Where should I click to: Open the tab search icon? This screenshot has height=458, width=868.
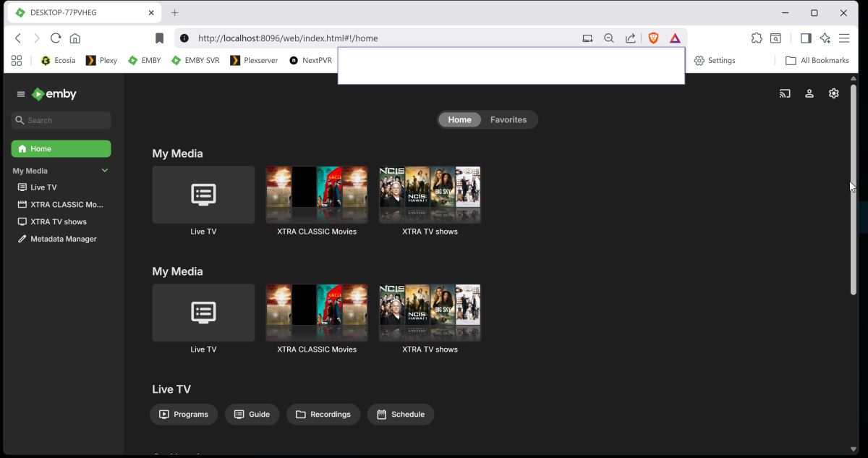pyautogui.click(x=775, y=38)
